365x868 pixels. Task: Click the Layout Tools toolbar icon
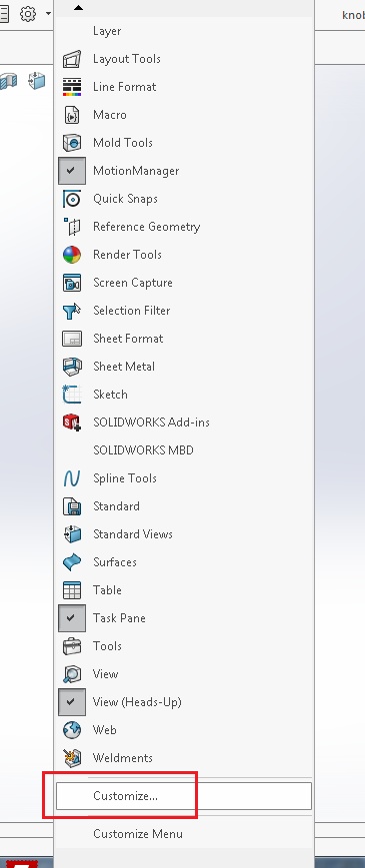[72, 59]
